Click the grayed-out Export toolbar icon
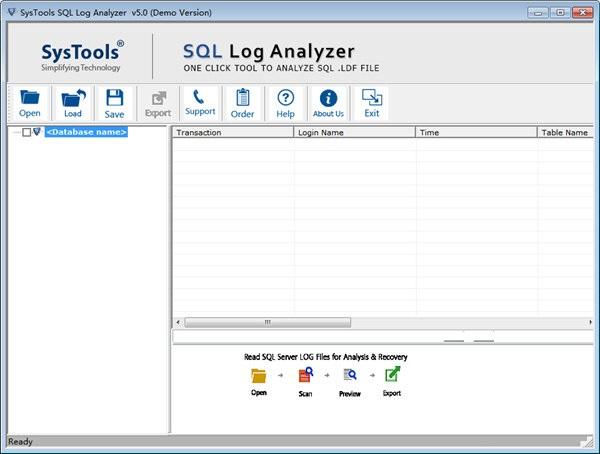600x454 pixels. (x=158, y=103)
